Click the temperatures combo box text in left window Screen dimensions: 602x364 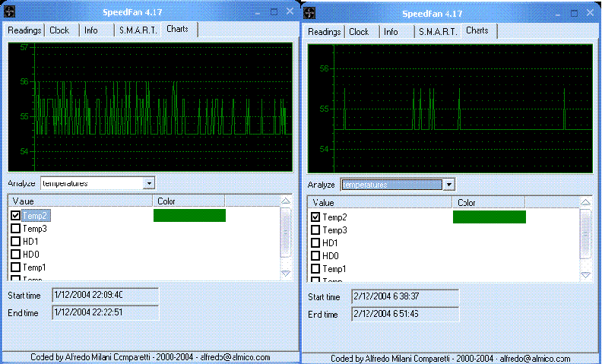(65, 184)
